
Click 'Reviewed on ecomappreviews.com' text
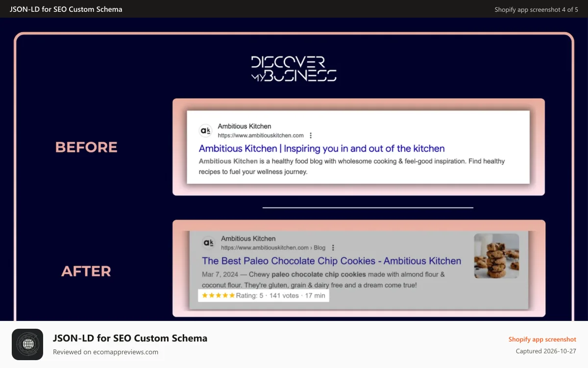105,352
